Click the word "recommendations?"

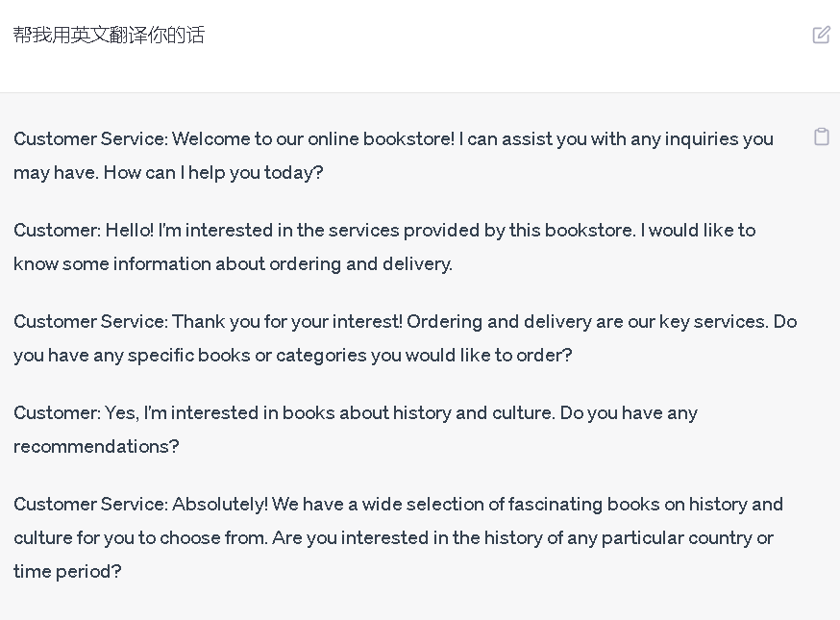pyautogui.click(x=96, y=447)
